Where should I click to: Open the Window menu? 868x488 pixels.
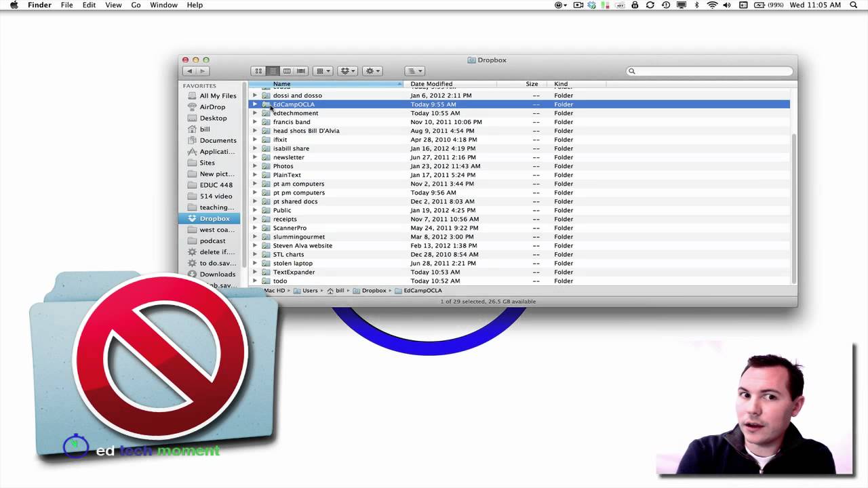pos(163,5)
